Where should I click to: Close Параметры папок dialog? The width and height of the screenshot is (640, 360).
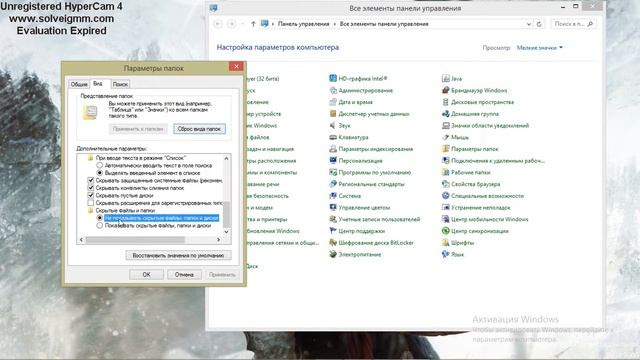(x=236, y=67)
